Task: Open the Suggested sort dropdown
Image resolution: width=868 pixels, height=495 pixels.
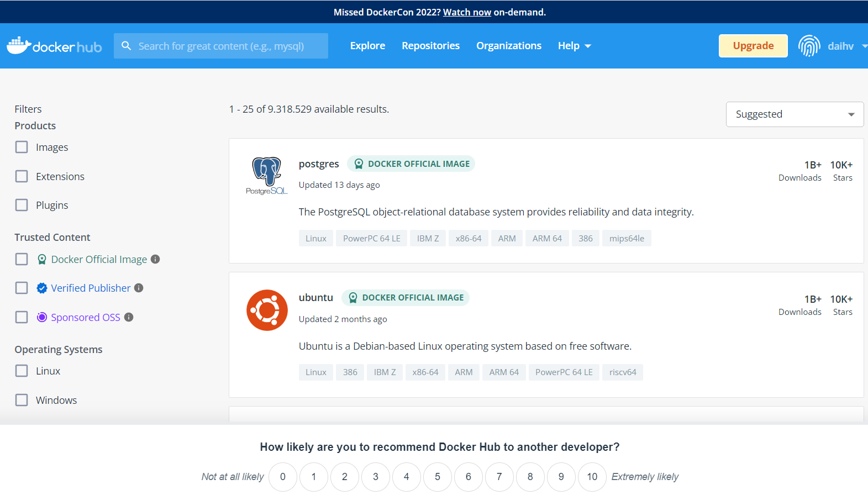Action: coord(794,114)
